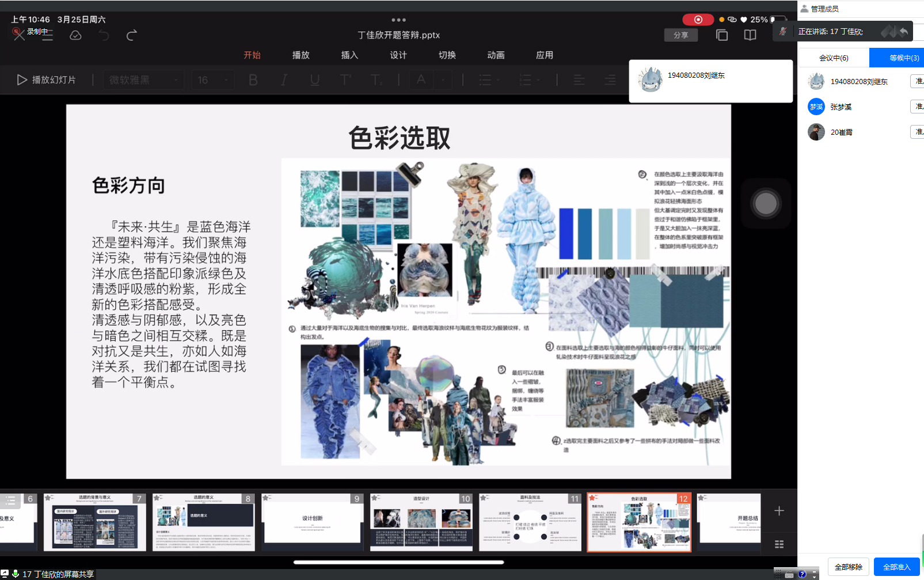
Task: Select slide 11 thumbnail 面料及技法
Action: 530,522
